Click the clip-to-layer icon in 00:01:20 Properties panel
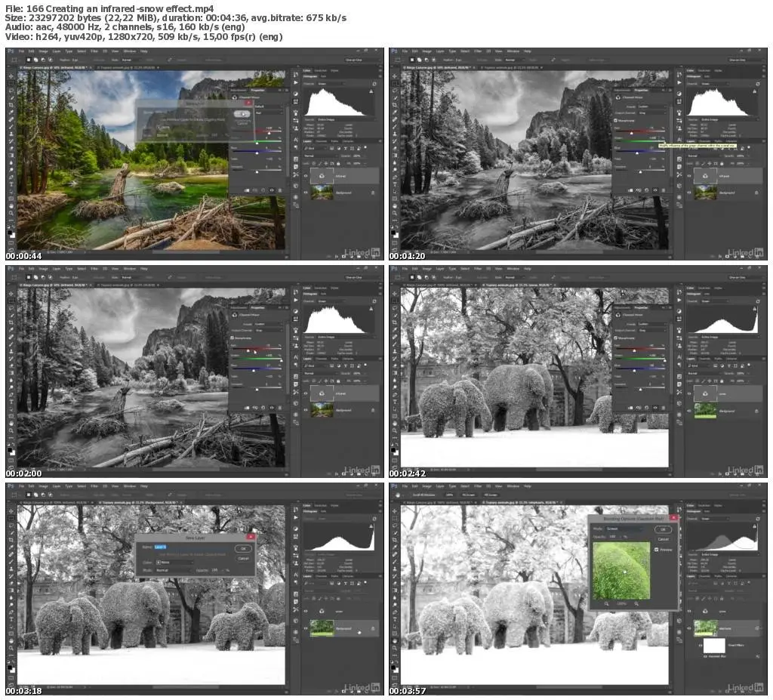 (630, 190)
